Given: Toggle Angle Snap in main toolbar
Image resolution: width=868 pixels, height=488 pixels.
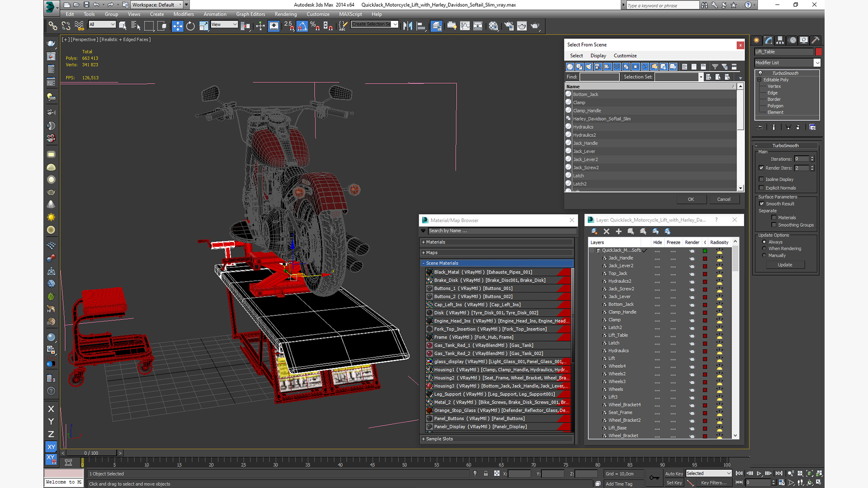Looking at the screenshot, I should pos(302,26).
